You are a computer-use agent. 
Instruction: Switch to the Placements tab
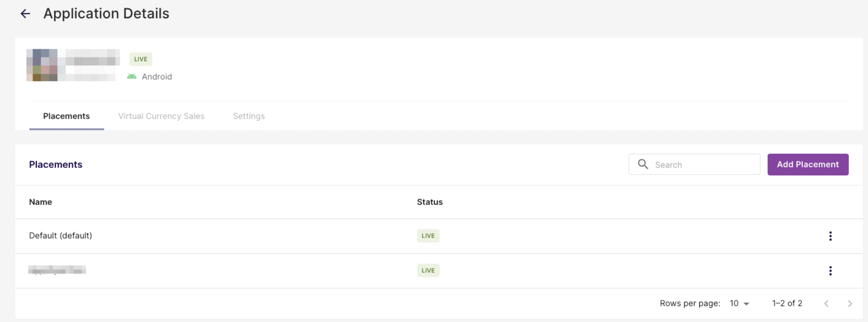click(66, 116)
